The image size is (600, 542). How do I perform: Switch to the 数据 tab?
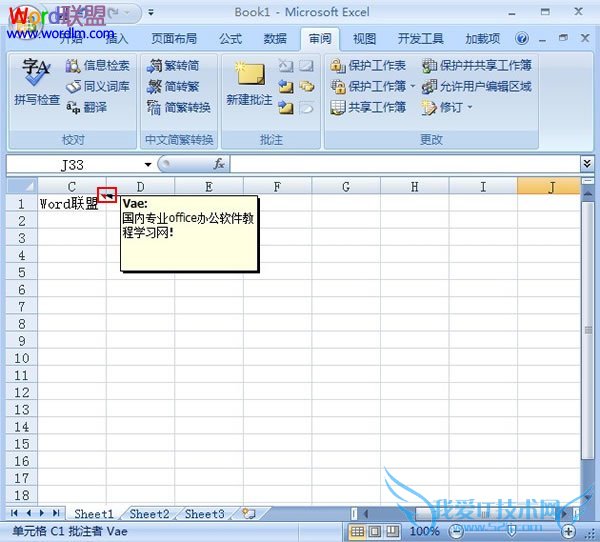275,39
